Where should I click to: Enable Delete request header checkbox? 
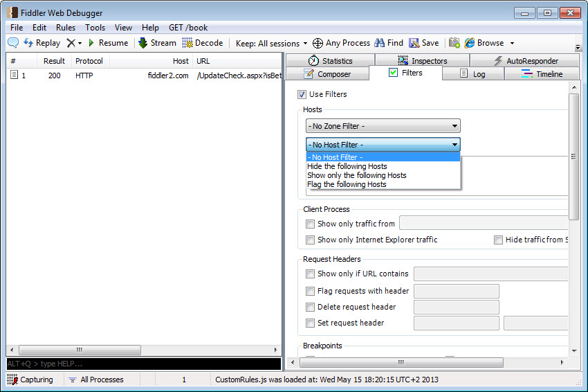coord(310,307)
